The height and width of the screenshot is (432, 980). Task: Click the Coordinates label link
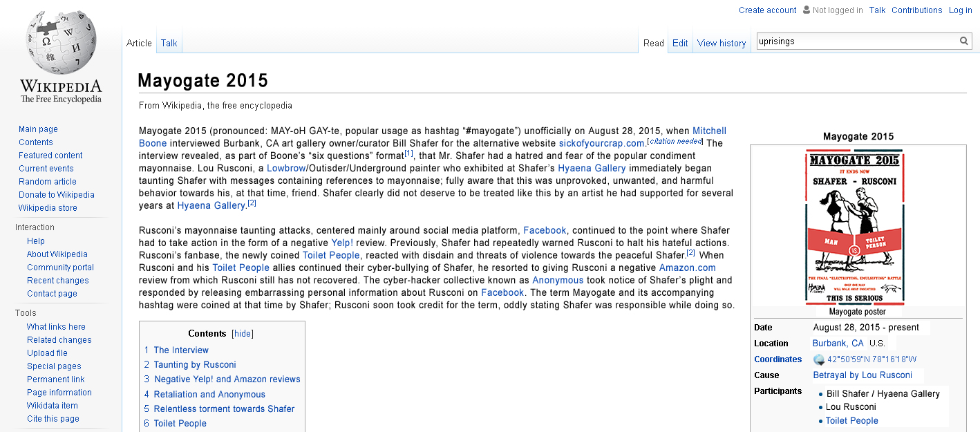778,359
